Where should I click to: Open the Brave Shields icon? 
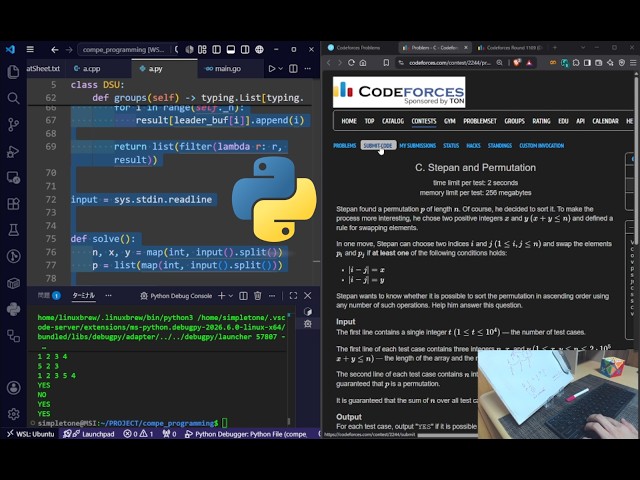pos(517,62)
